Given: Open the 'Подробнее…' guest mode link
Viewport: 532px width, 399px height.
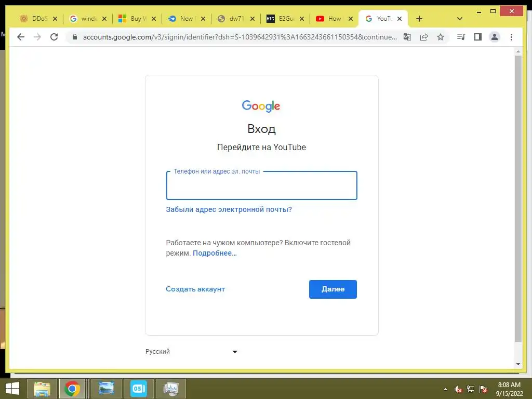Looking at the screenshot, I should point(215,253).
